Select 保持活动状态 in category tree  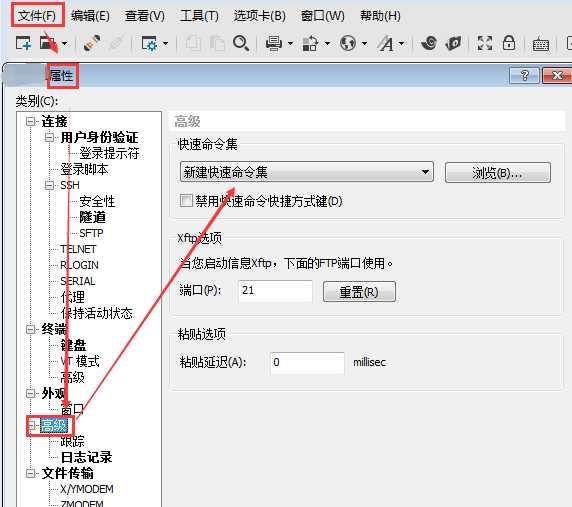click(x=97, y=313)
